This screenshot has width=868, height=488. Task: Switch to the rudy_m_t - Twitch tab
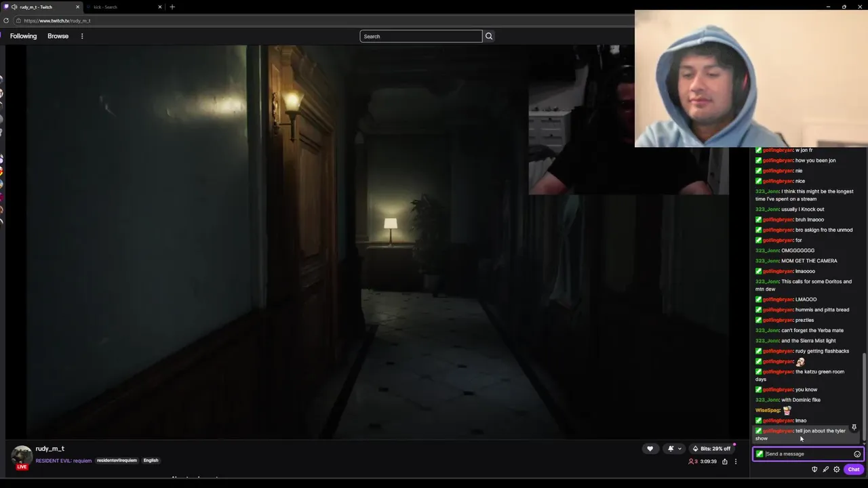41,7
